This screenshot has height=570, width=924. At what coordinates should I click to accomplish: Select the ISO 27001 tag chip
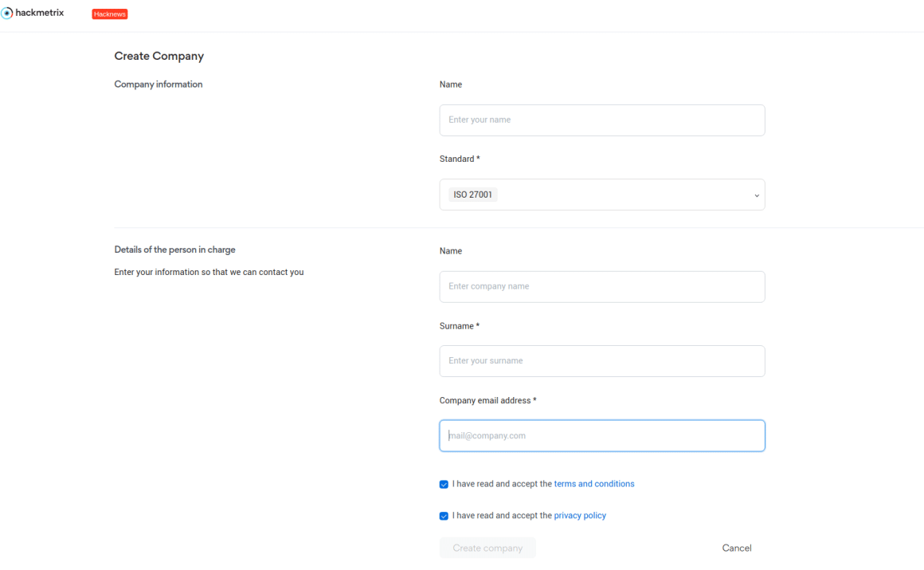point(472,194)
